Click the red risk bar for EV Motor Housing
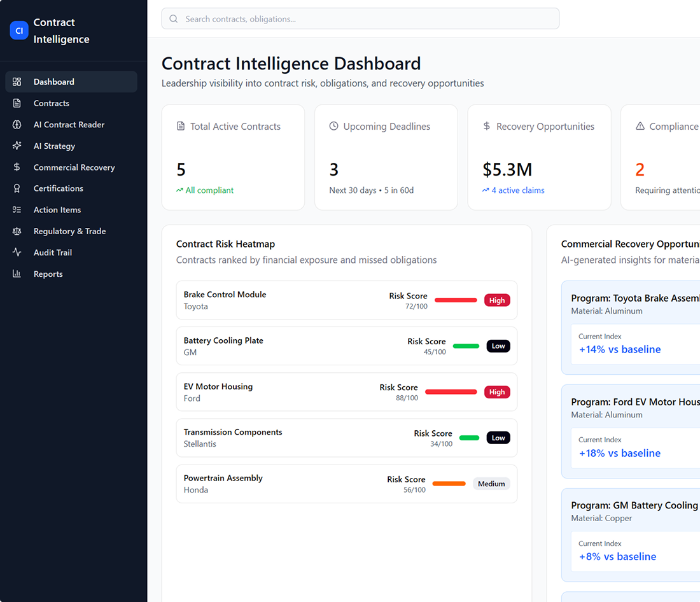 [x=451, y=392]
